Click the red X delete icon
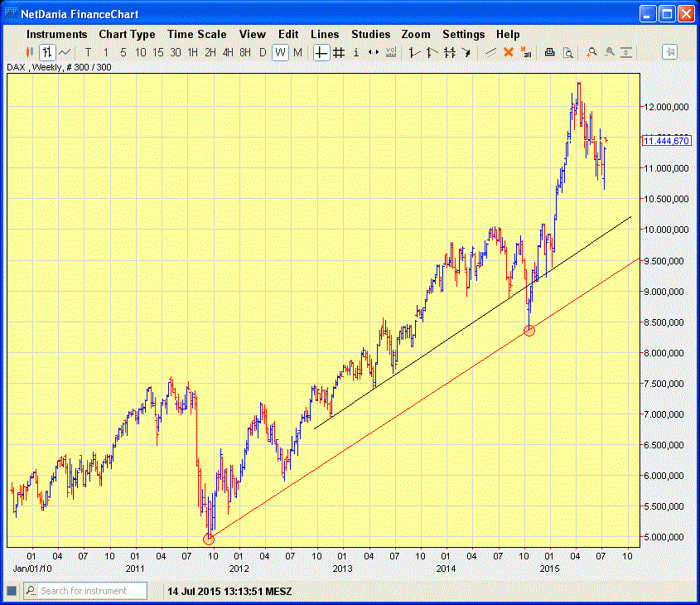The height and width of the screenshot is (605, 700). point(509,52)
